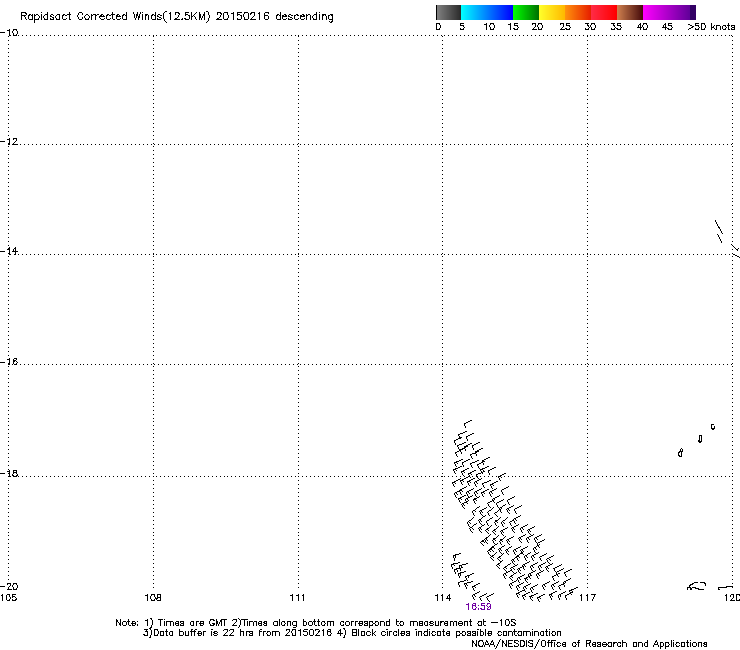Click the '40' label under the color bar
The height and width of the screenshot is (650, 740).
(x=642, y=27)
